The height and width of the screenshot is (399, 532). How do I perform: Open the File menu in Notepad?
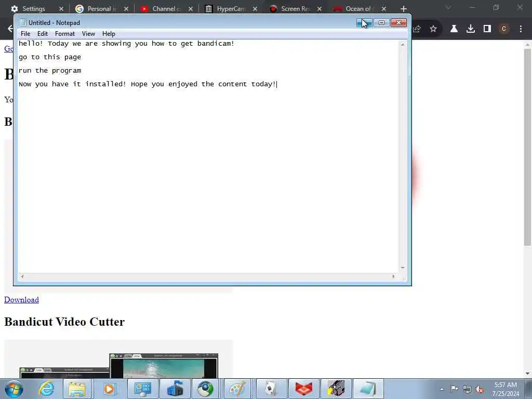[x=25, y=34]
